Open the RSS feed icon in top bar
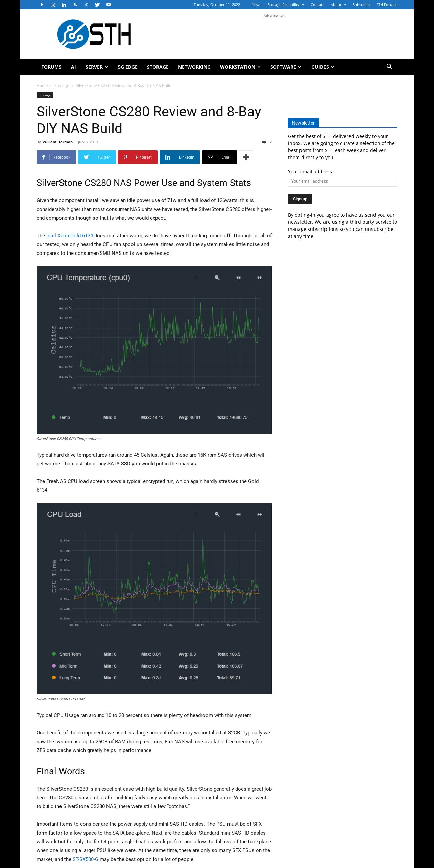The width and height of the screenshot is (434, 868). [x=75, y=5]
